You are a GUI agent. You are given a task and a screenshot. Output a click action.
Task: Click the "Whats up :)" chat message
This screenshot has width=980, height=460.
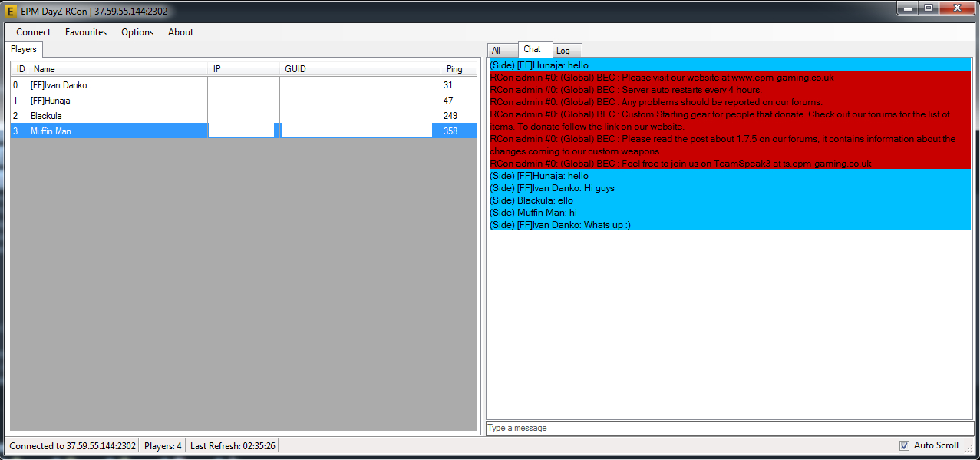tap(560, 225)
